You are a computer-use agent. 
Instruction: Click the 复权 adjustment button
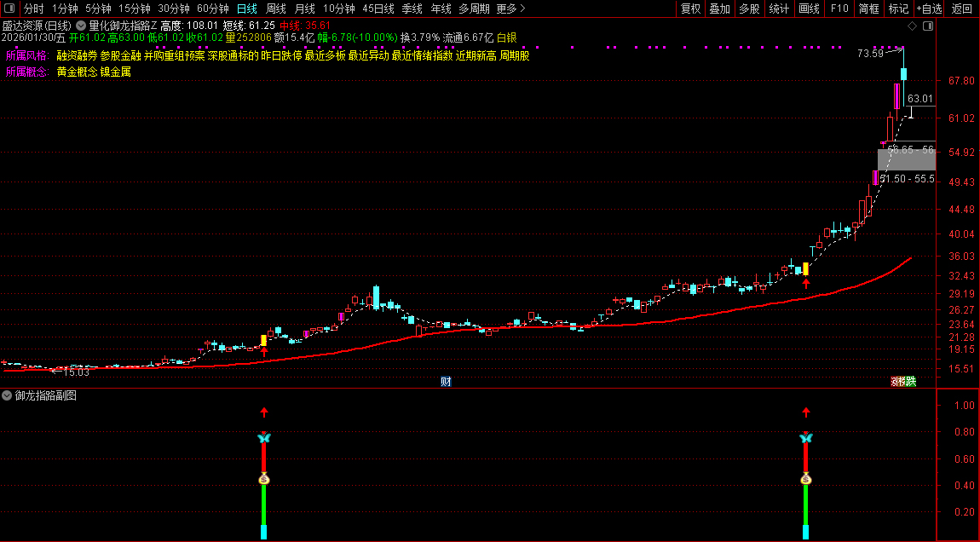690,9
